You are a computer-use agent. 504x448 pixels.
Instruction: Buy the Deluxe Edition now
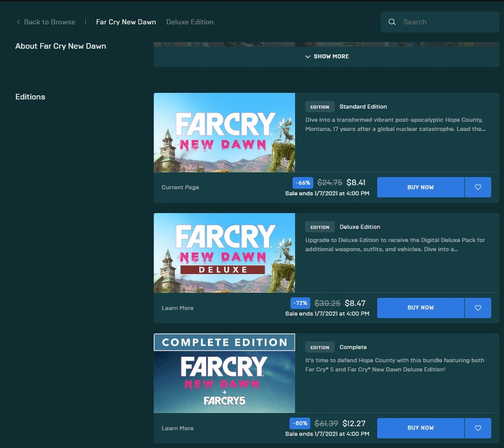tap(421, 307)
